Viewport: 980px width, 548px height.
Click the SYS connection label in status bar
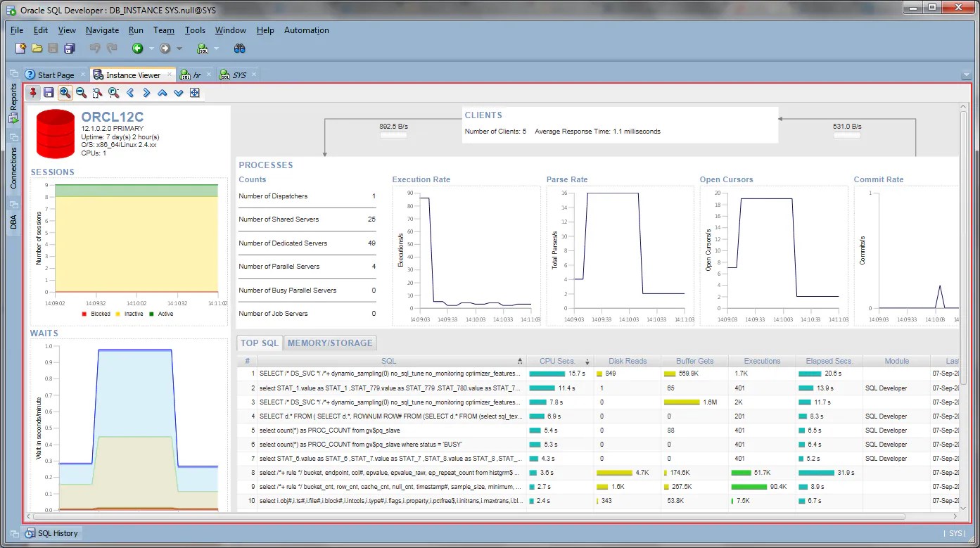coord(955,533)
